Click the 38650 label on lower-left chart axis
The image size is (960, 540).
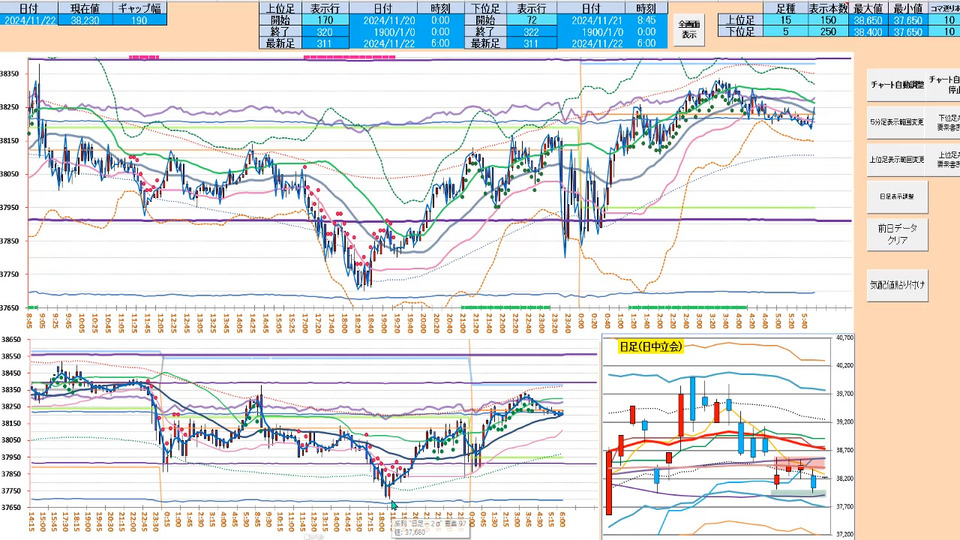(10, 339)
